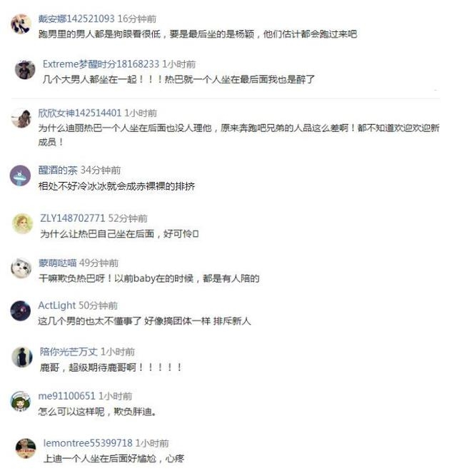Open username link 戴安娜142521093

coord(76,19)
